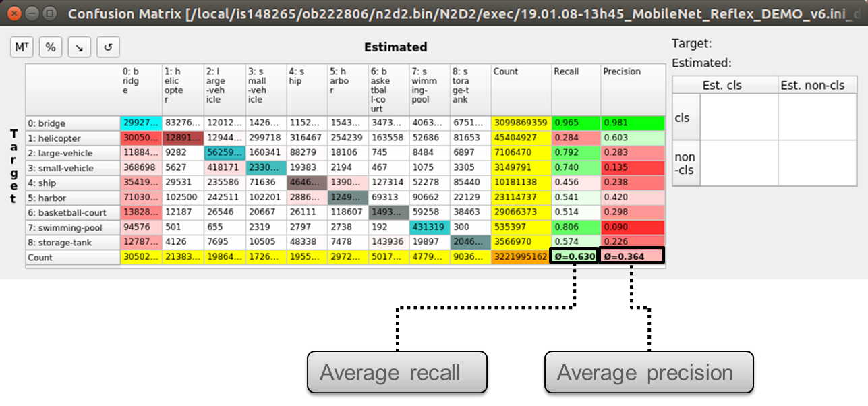Click the Recall column header
Image resolution: width=868 pixels, height=406 pixels.
pyautogui.click(x=576, y=90)
